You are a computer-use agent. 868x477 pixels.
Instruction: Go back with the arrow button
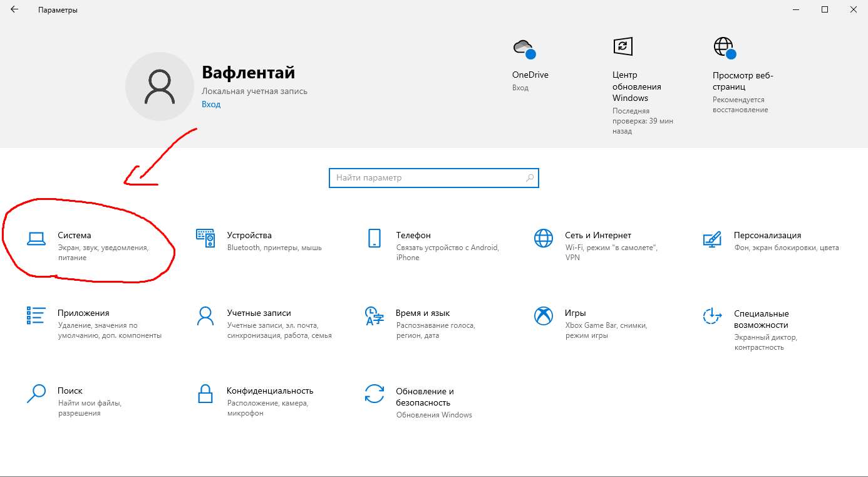[x=14, y=9]
